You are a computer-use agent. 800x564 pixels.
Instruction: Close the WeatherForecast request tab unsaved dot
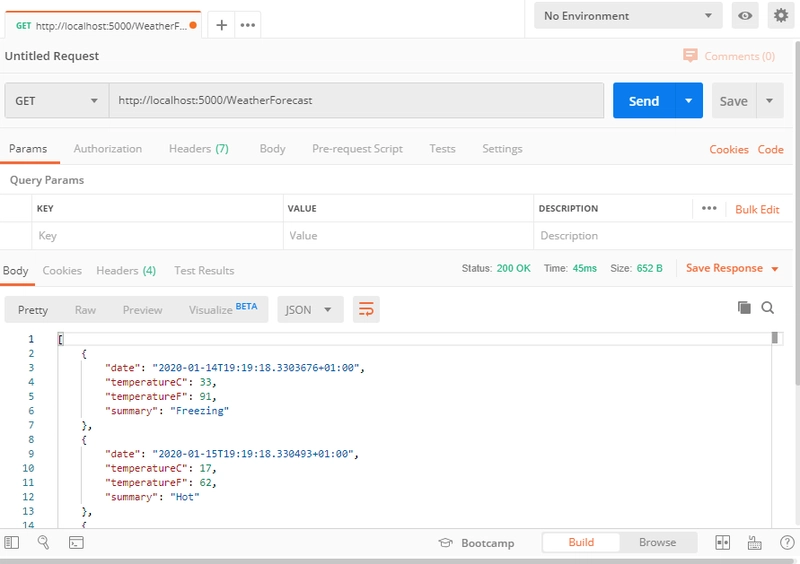[x=193, y=25]
